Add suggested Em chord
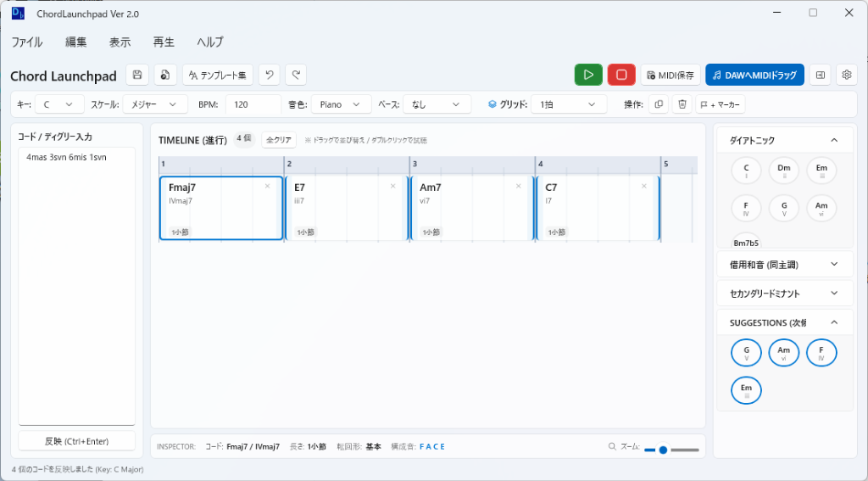Image resolution: width=868 pixels, height=481 pixels. click(x=746, y=391)
